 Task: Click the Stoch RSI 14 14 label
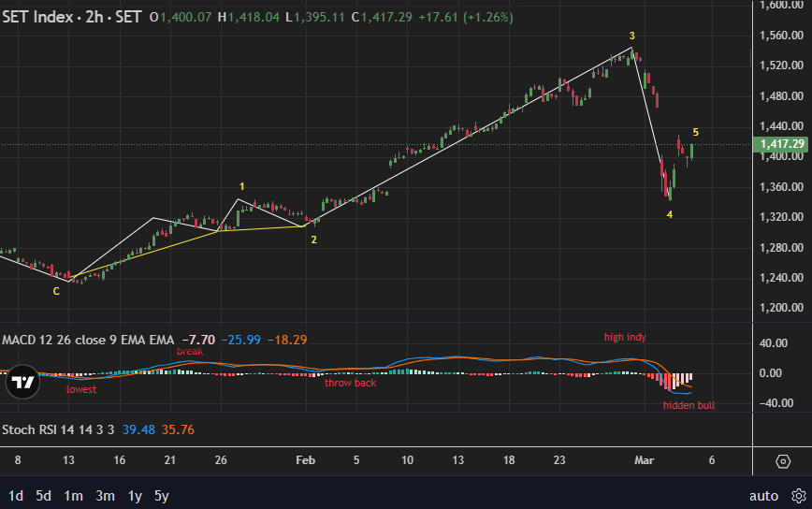58,429
